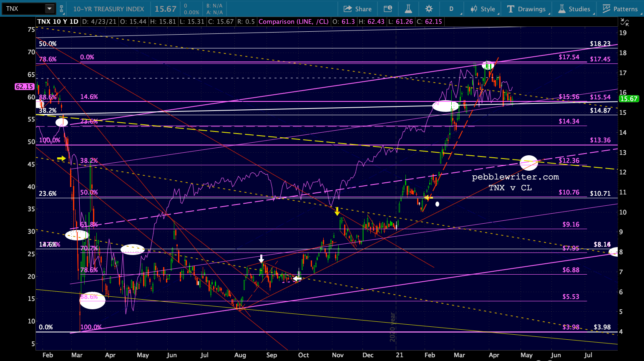Click the TNX symbol input field
Screen dimensions: 644x361
pos(23,9)
